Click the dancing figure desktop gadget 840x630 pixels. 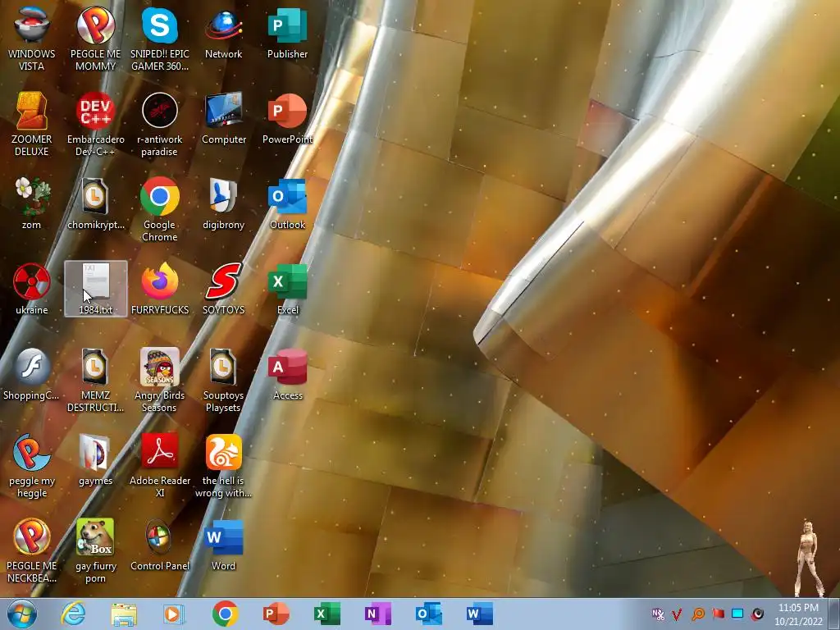click(x=808, y=558)
